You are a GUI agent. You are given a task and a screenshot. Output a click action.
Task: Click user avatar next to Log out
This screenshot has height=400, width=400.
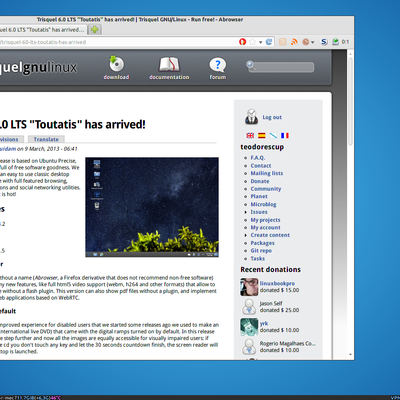tap(252, 117)
